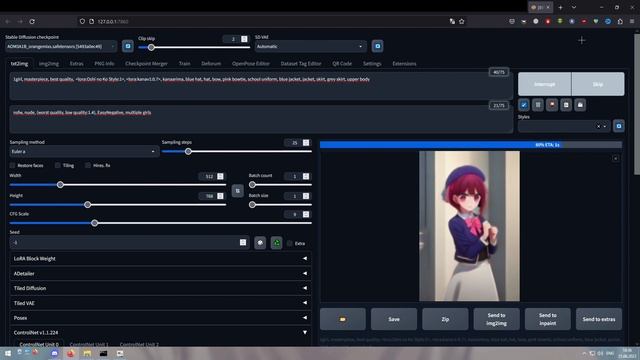Open the SD VAE dropdown

pyautogui.click(x=310, y=47)
